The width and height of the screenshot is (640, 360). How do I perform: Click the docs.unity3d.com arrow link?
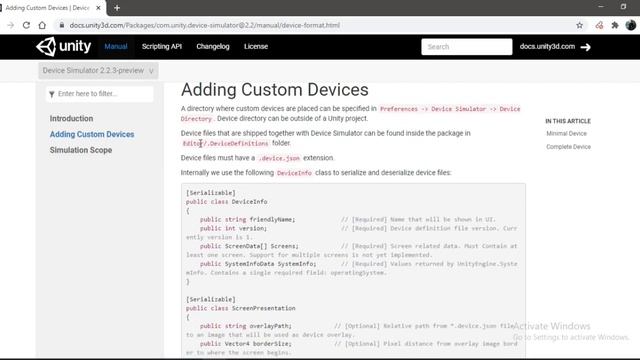tap(555, 47)
